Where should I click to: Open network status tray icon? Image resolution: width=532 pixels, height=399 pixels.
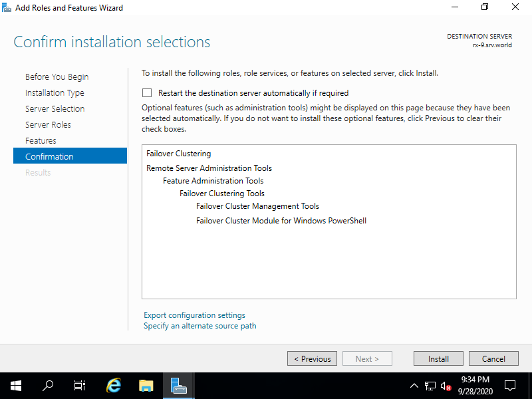tap(430, 386)
